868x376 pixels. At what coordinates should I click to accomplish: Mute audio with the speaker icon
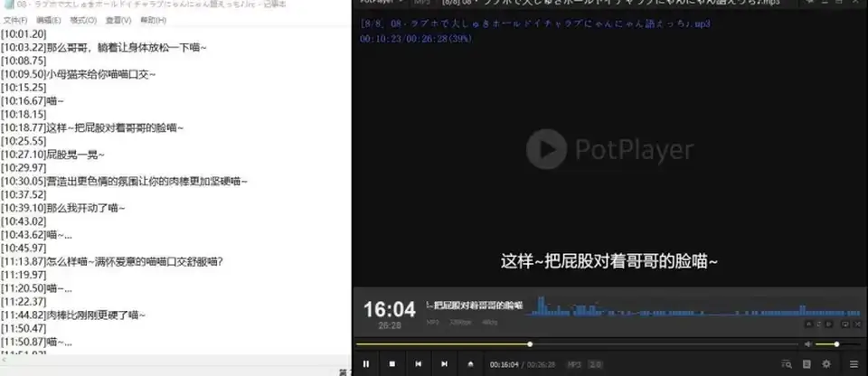[x=807, y=344]
